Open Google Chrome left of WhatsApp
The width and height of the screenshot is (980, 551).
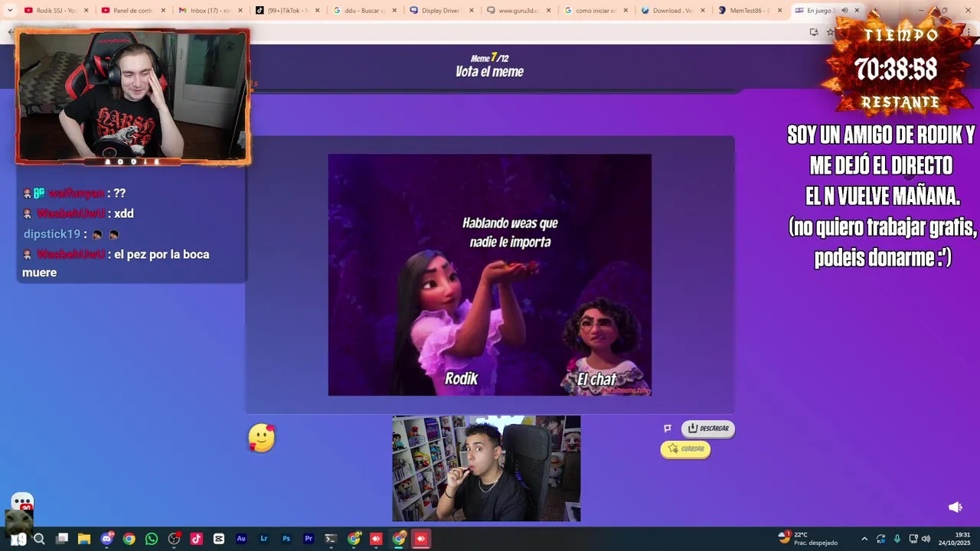(x=129, y=539)
